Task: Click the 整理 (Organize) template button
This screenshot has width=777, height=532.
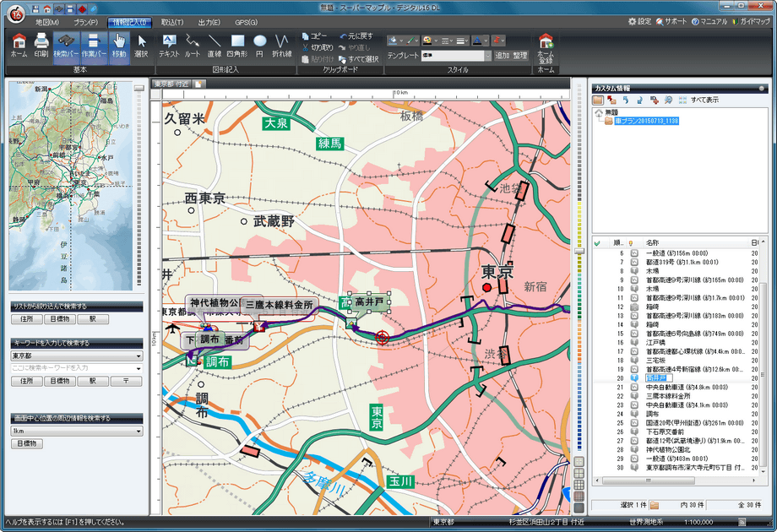Action: [520, 56]
